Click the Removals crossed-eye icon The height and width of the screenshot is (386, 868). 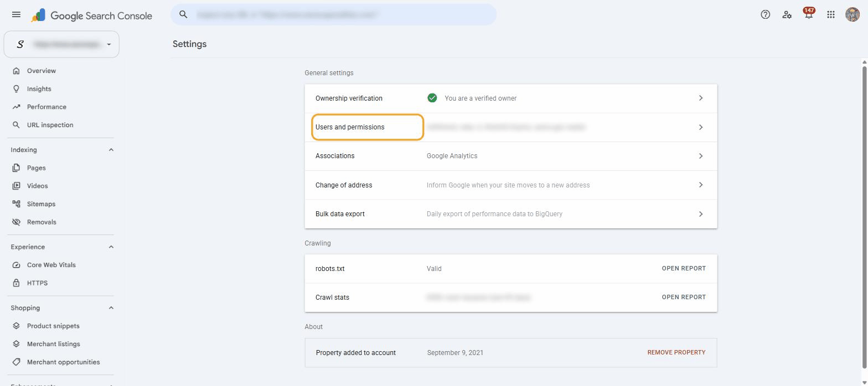(16, 222)
